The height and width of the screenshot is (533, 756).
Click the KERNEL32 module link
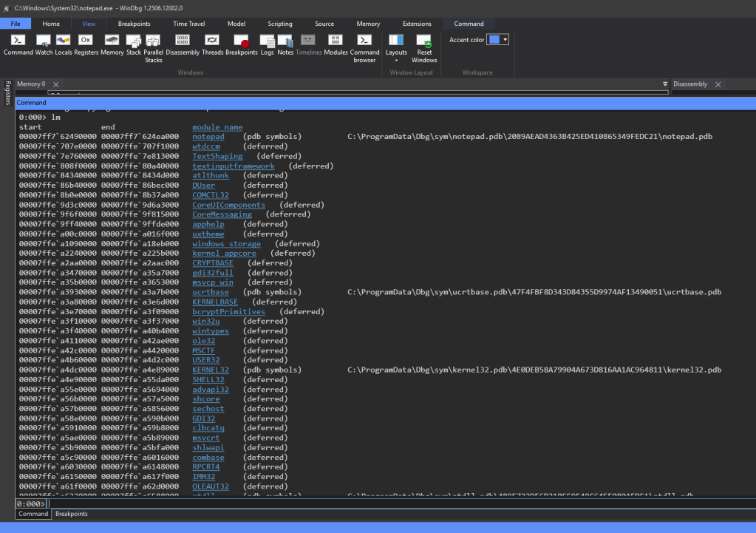211,370
